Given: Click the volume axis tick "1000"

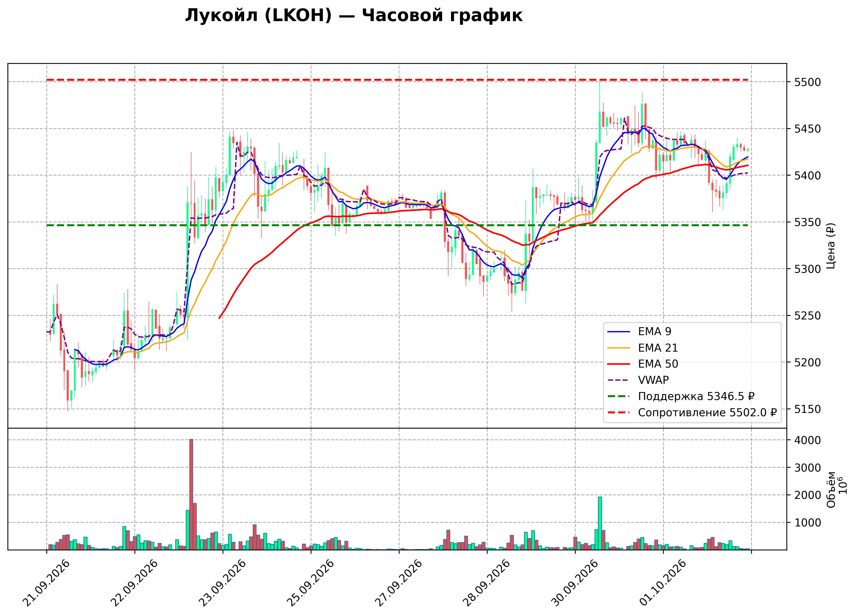Looking at the screenshot, I should tap(808, 523).
